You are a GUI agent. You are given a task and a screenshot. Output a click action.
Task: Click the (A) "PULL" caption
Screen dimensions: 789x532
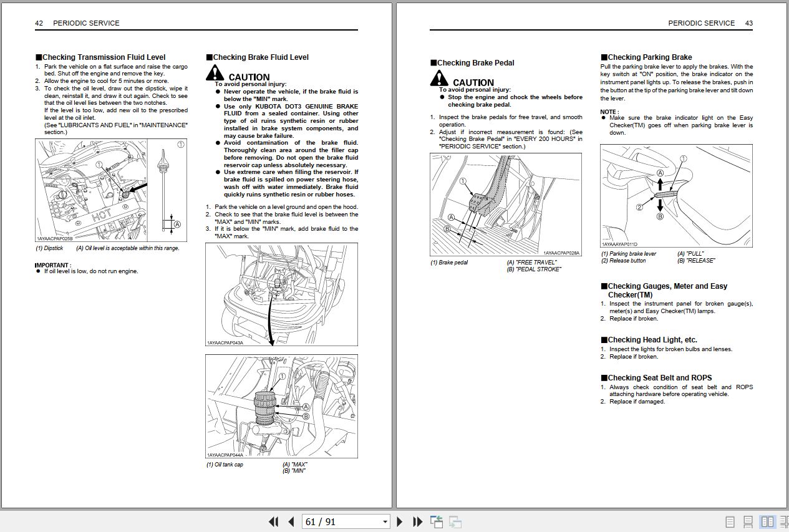(x=690, y=254)
